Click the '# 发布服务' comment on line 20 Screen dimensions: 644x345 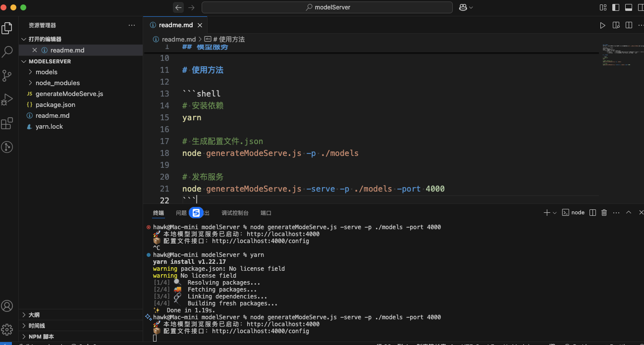(203, 177)
